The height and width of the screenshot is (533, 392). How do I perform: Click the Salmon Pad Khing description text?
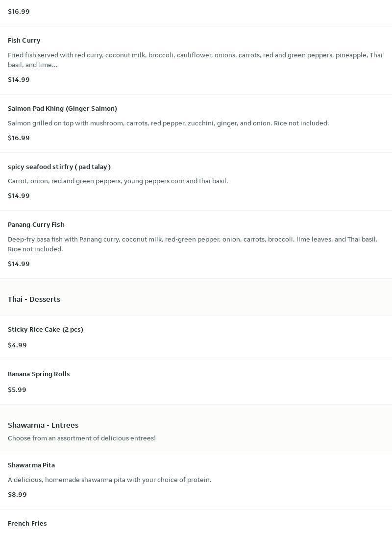pos(168,123)
